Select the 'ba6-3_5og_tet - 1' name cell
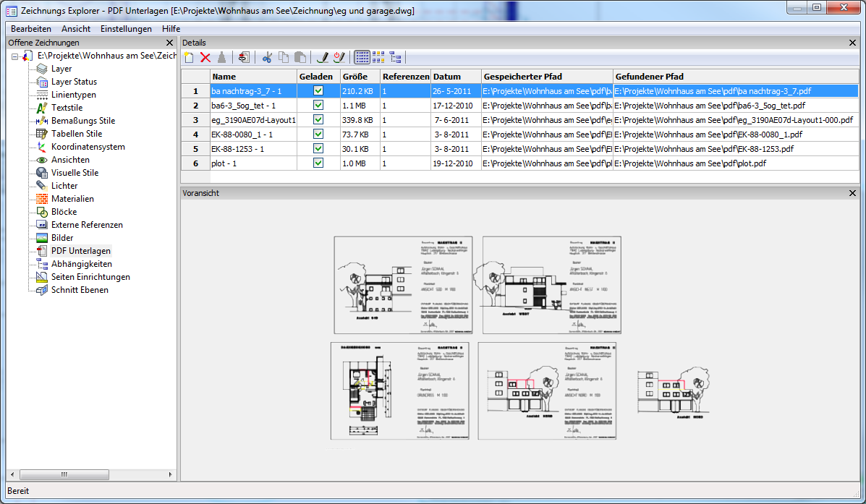The image size is (866, 504). [253, 106]
